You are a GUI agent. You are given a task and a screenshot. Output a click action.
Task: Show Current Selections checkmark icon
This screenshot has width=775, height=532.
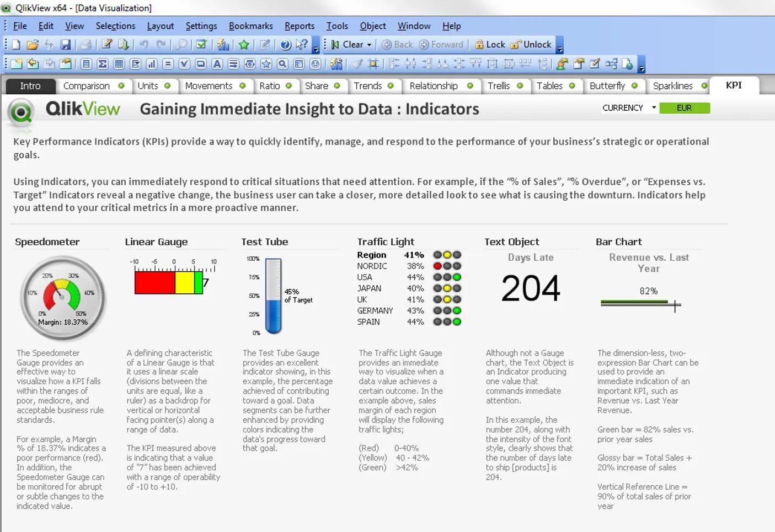coord(202,45)
